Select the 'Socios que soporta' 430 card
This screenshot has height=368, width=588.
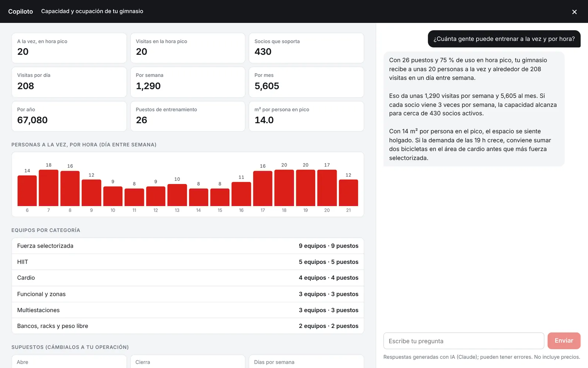coord(306,48)
